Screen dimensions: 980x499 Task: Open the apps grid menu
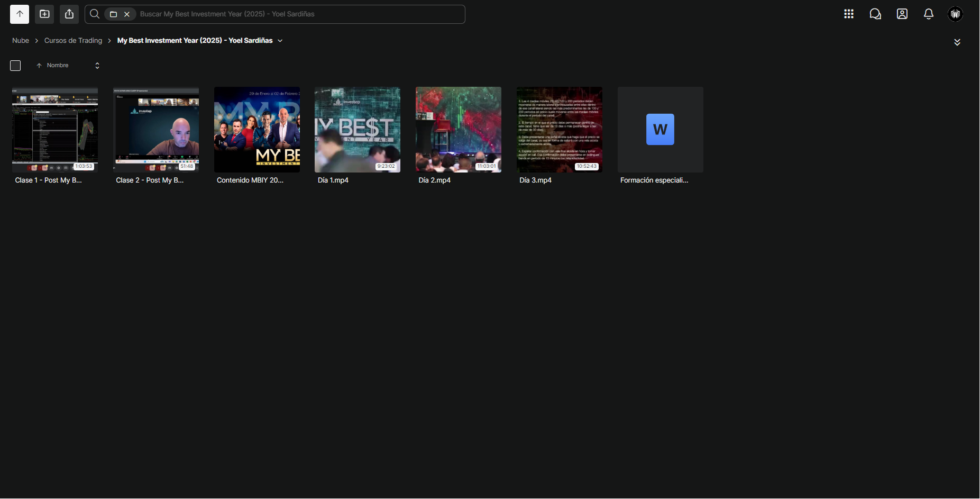tap(849, 14)
